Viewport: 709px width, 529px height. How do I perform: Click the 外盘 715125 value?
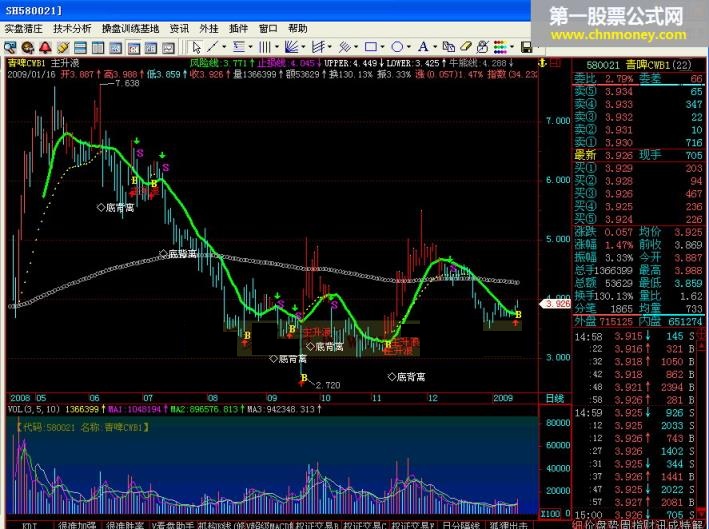coord(616,321)
